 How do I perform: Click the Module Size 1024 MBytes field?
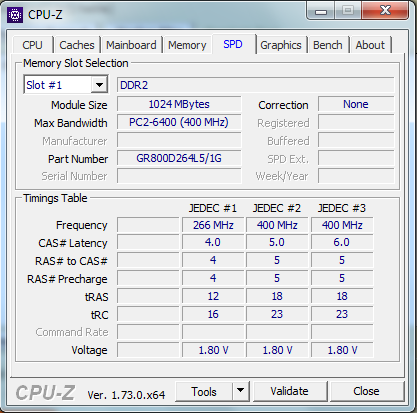click(x=179, y=104)
